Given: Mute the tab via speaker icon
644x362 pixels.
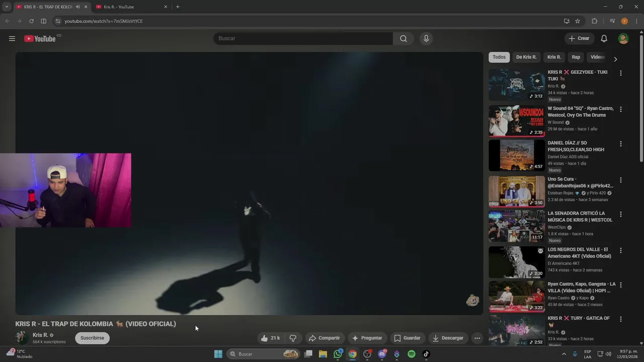Looking at the screenshot, I should point(77,7).
